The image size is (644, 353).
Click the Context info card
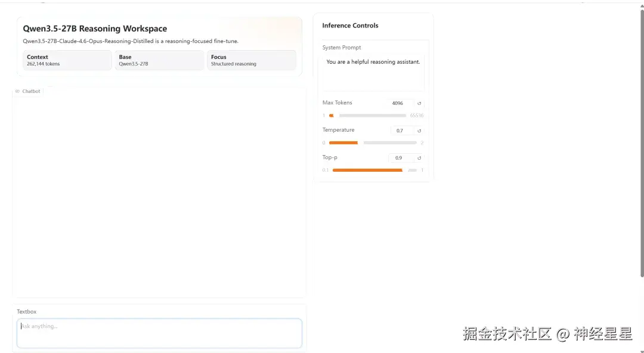point(67,60)
